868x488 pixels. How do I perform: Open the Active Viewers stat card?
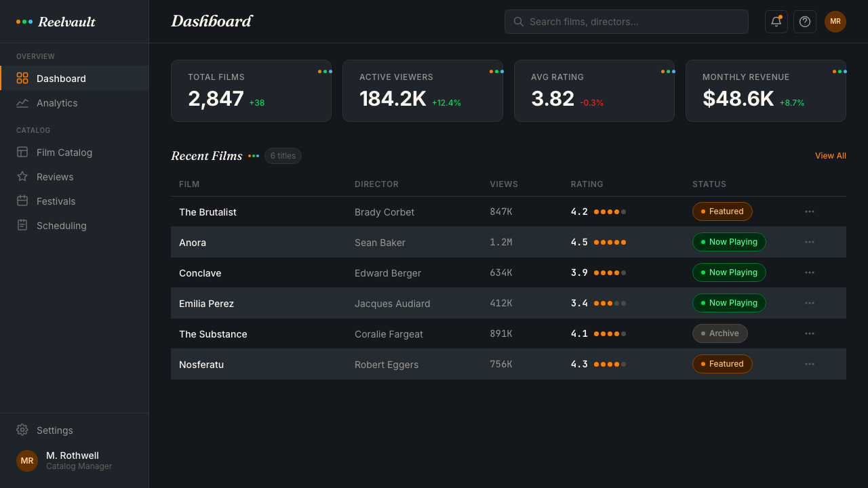(x=422, y=91)
